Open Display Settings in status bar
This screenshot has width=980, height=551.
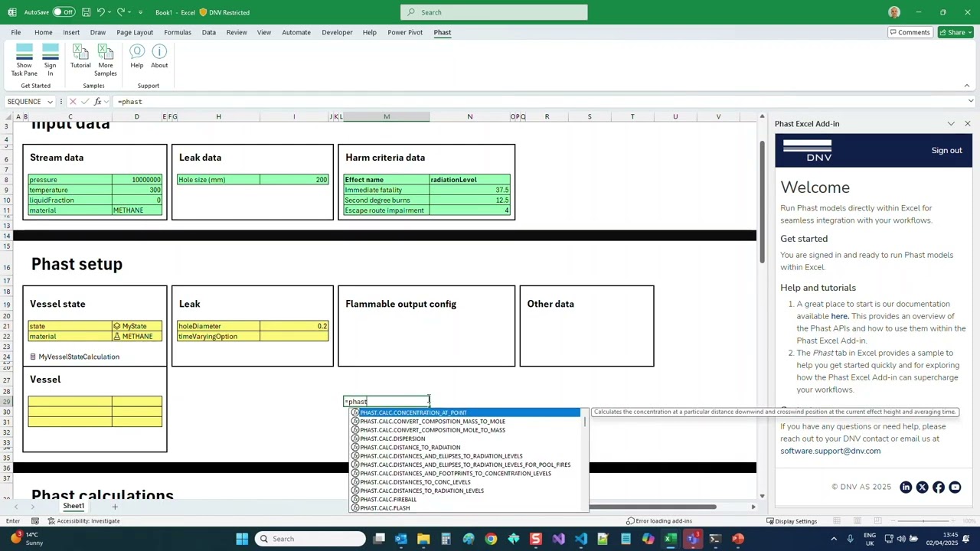(792, 521)
